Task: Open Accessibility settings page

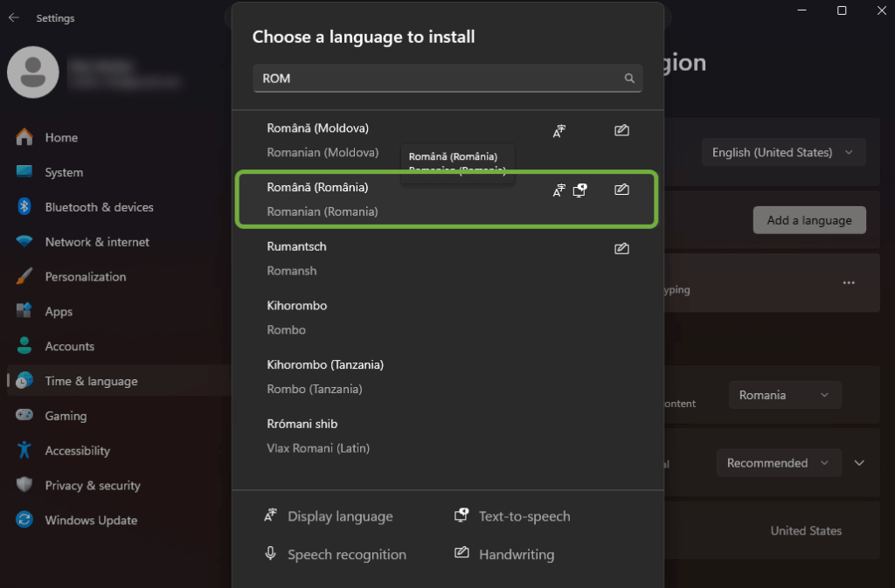Action: [x=77, y=451]
